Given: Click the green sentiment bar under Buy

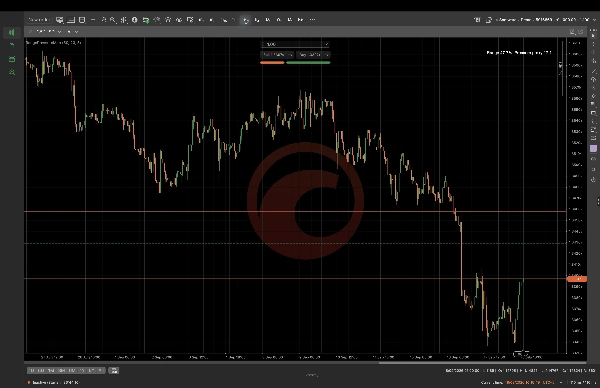Looking at the screenshot, I should pyautogui.click(x=308, y=62).
